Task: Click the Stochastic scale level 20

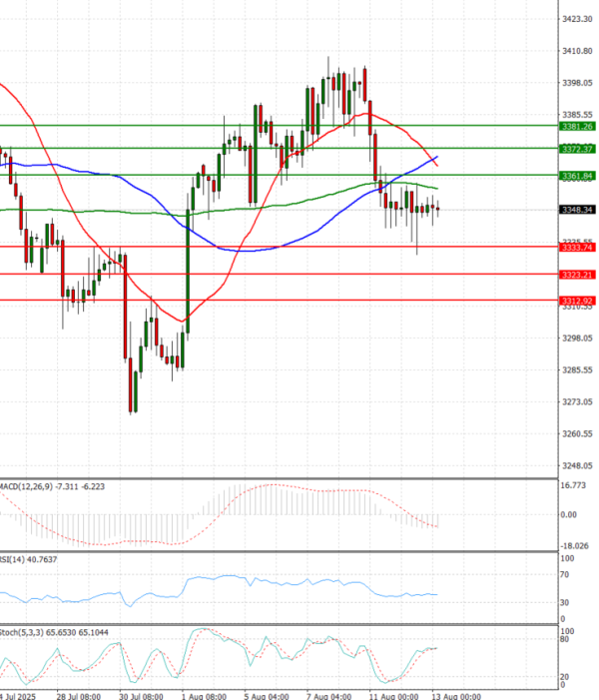Action: (x=565, y=677)
